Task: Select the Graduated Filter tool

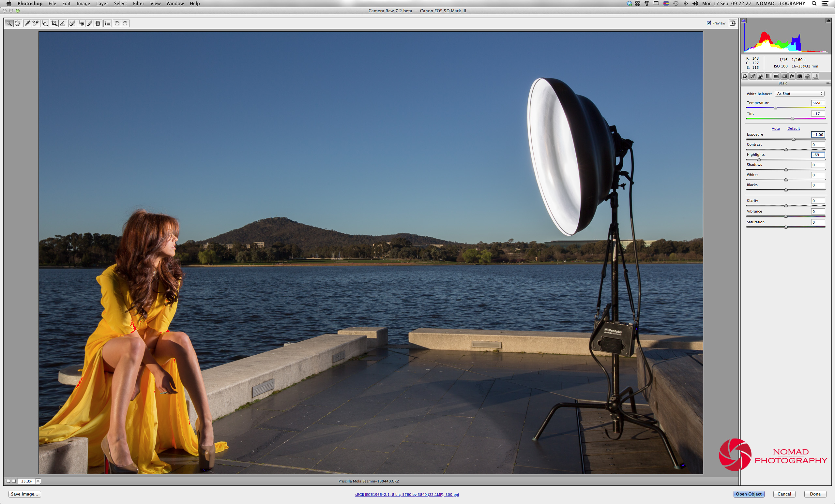Action: tap(98, 23)
